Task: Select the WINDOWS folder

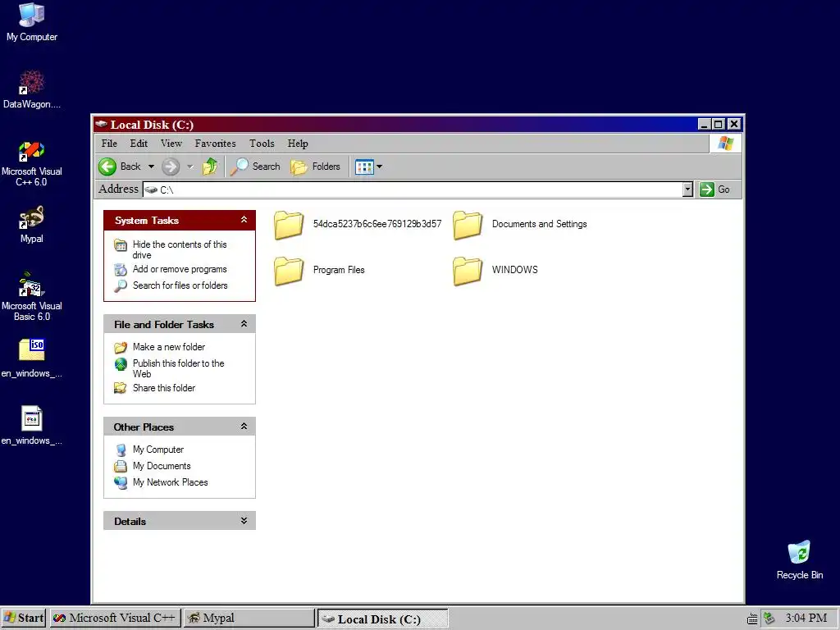Action: (495, 270)
